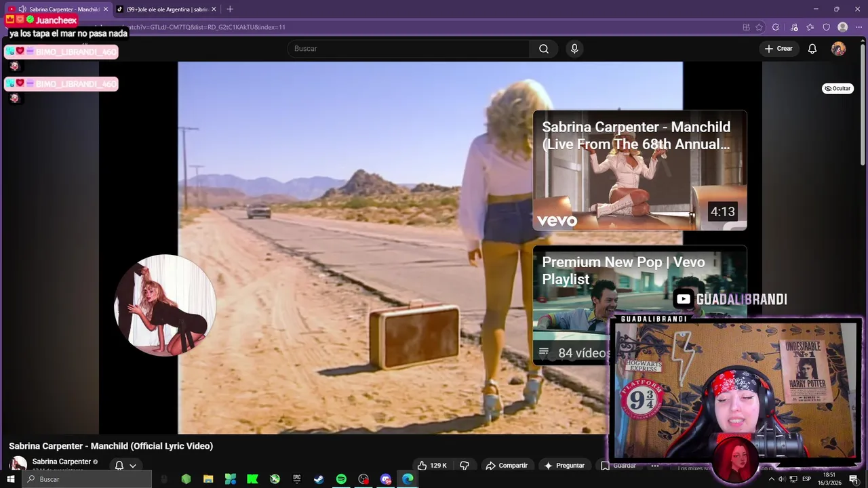
Task: Click the circular Sabrina Carpenter channel end card
Action: 165,305
